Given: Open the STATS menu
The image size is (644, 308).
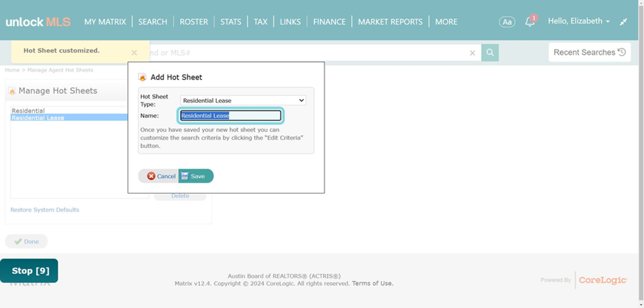Looking at the screenshot, I should [x=231, y=22].
